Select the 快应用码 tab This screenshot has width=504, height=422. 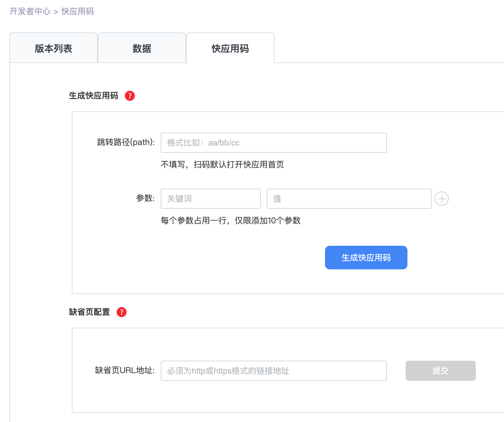[x=230, y=48]
